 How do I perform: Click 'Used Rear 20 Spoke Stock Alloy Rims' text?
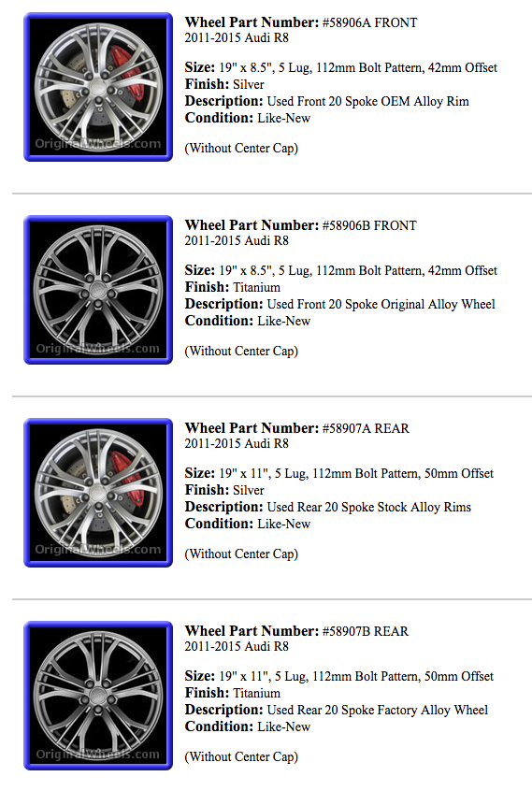368,507
